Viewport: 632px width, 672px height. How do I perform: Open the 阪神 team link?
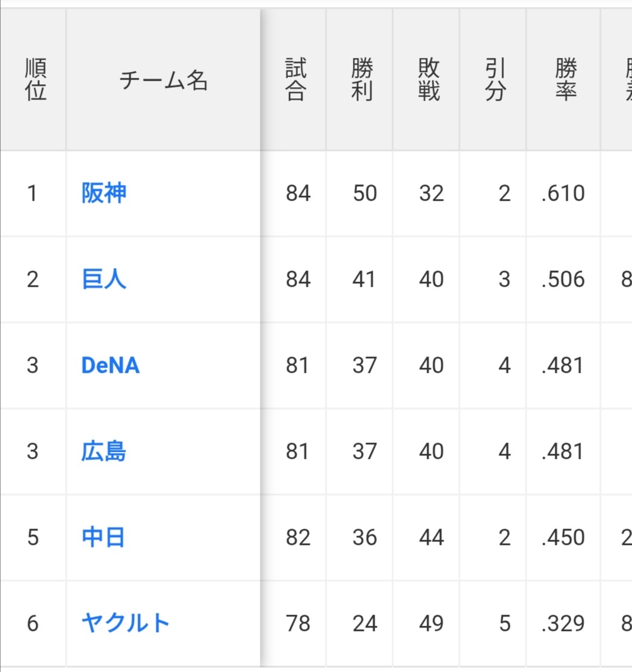(x=104, y=193)
